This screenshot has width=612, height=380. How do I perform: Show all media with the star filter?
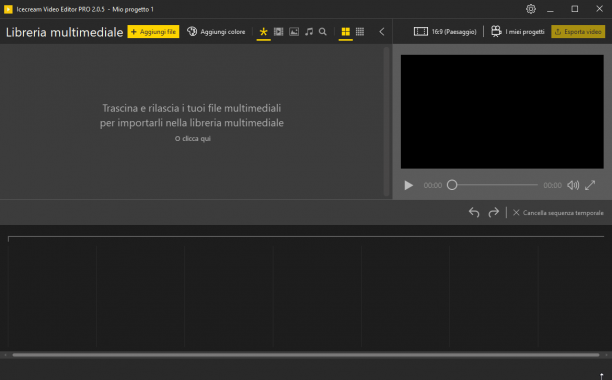pyautogui.click(x=263, y=32)
